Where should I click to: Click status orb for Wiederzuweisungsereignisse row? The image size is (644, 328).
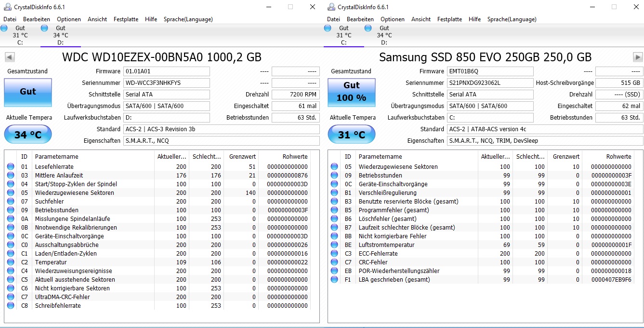click(11, 271)
